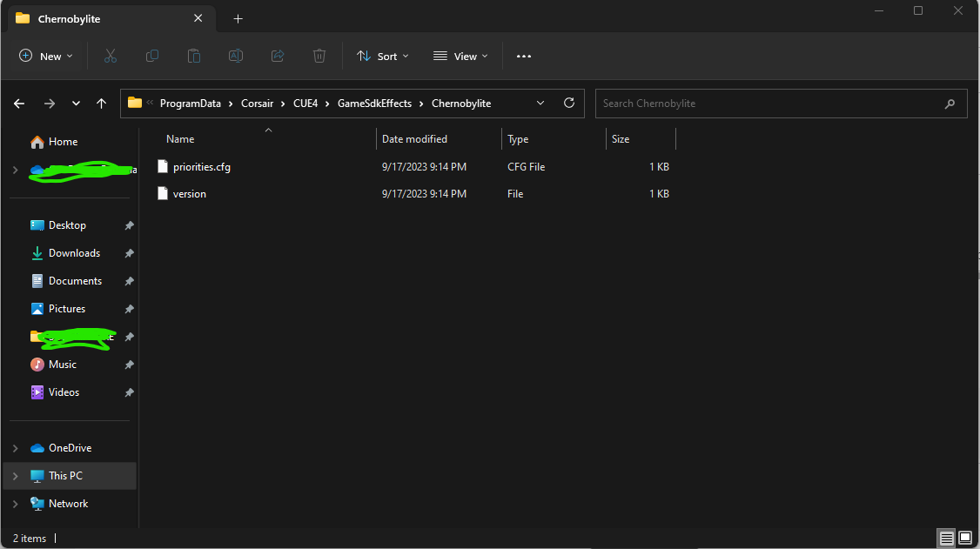980x549 pixels.
Task: Click the Rename icon in toolbar
Action: coord(236,57)
